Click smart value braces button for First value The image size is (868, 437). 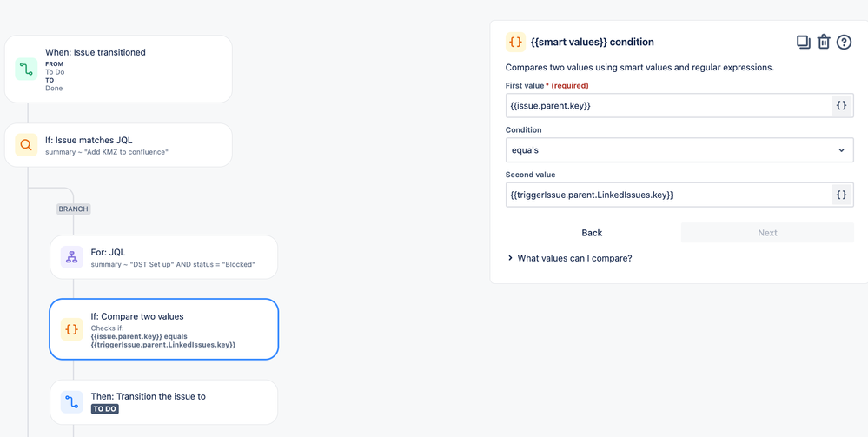coord(841,105)
